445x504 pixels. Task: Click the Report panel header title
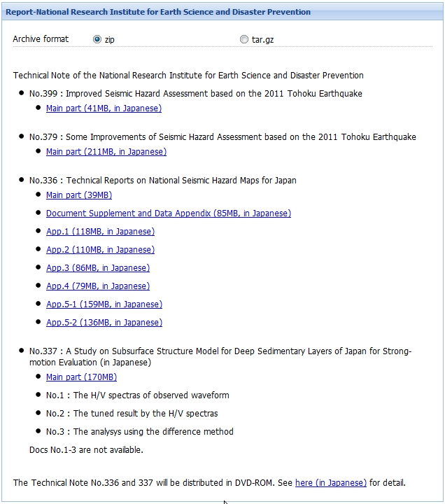click(158, 12)
